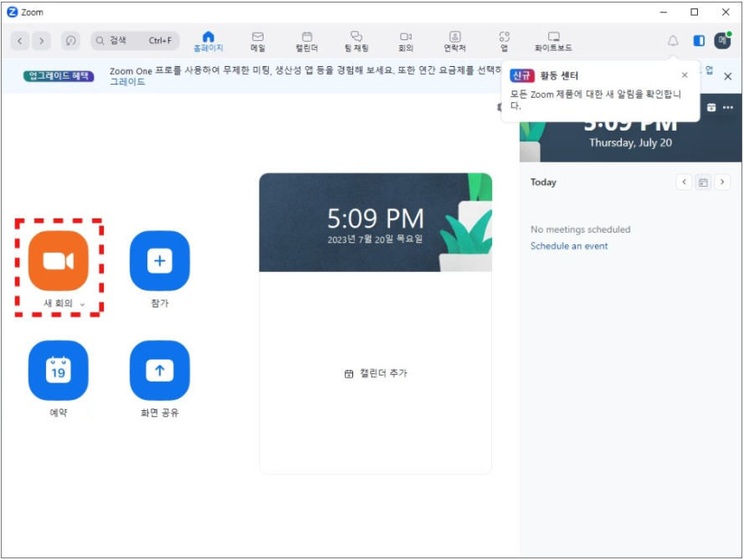This screenshot has height=560, width=744.
Task: Toggle the side panel layout icon
Action: [x=699, y=41]
